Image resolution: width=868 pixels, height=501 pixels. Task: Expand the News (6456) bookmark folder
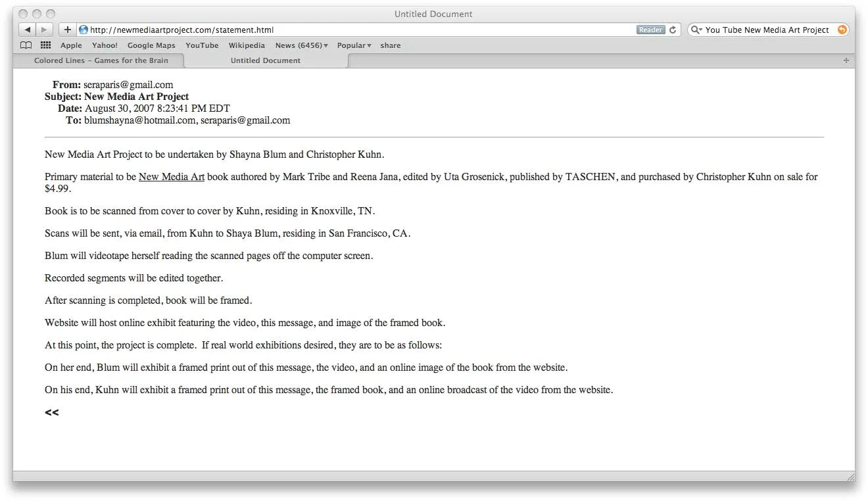302,45
